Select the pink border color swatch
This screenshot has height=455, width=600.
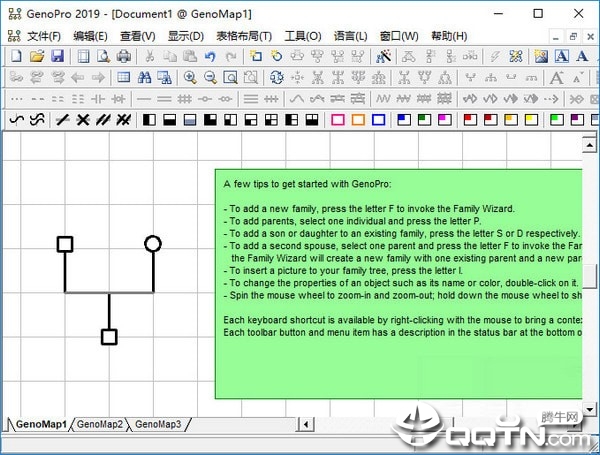pyautogui.click(x=338, y=120)
